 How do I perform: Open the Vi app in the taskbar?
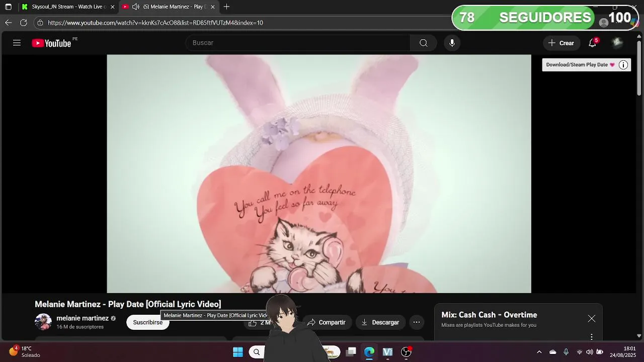click(387, 352)
